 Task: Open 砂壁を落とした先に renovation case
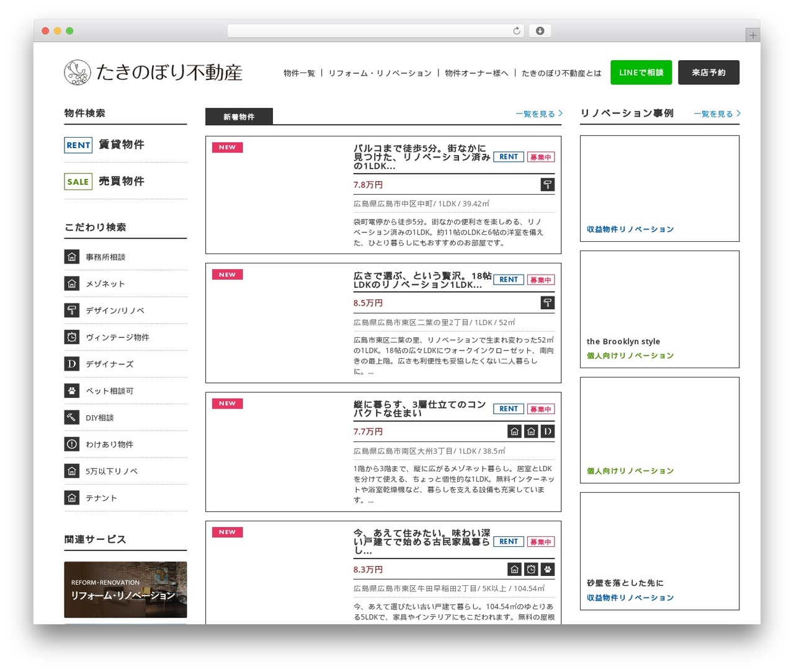pos(659,551)
